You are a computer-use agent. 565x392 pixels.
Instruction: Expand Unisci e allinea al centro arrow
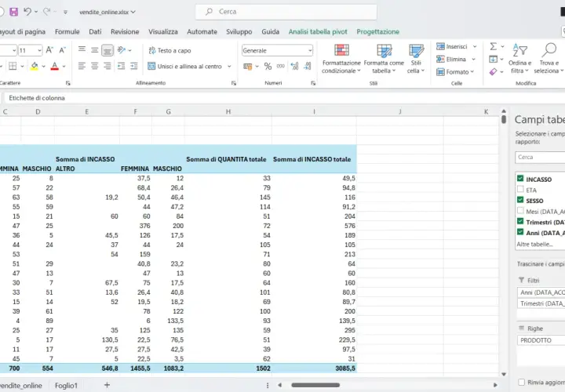tap(229, 66)
